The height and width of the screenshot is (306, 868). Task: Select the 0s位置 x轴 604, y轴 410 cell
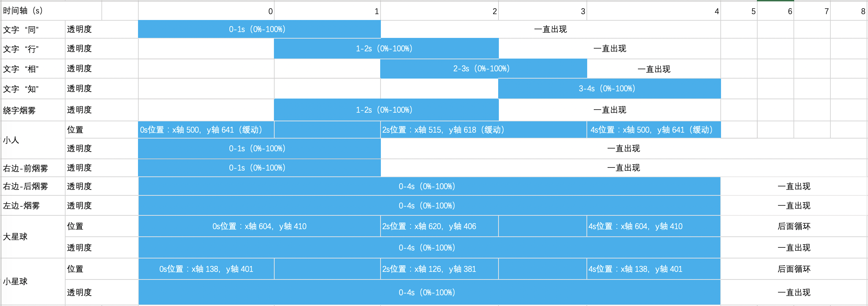pyautogui.click(x=259, y=226)
